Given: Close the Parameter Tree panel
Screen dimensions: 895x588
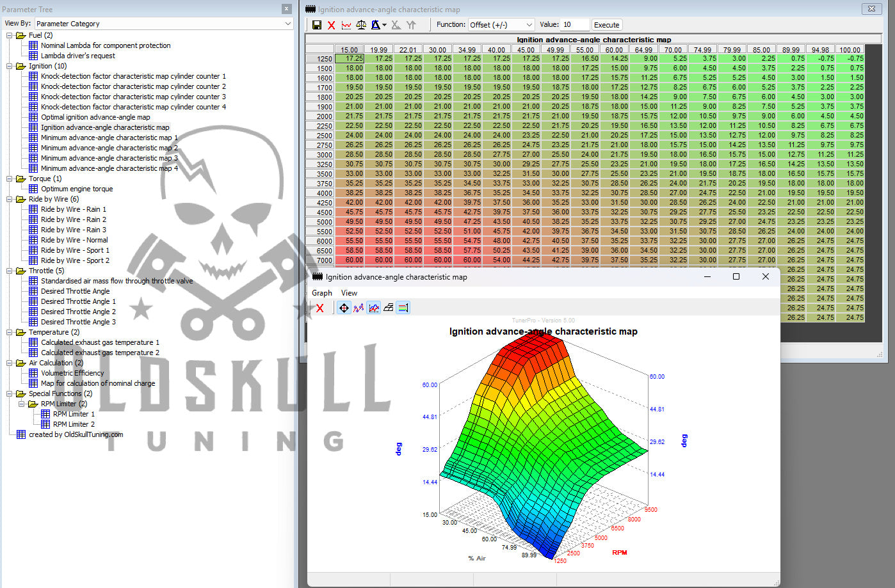Looking at the screenshot, I should [x=286, y=9].
